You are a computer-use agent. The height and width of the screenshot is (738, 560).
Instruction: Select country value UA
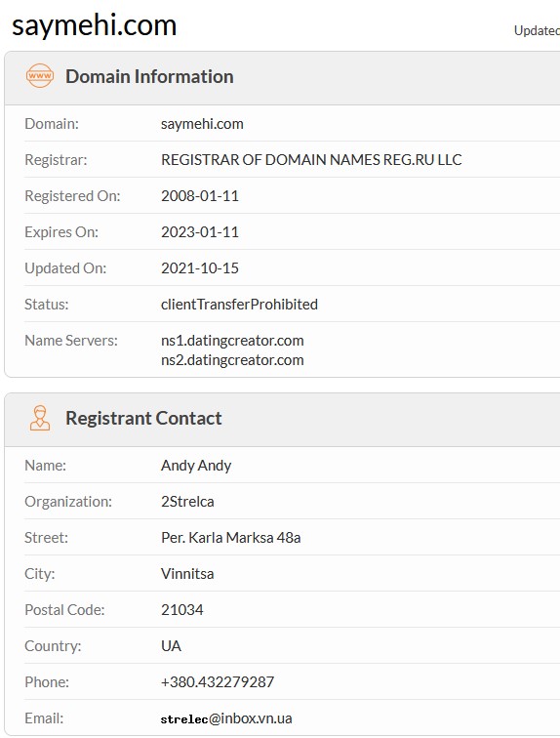pyautogui.click(x=171, y=646)
